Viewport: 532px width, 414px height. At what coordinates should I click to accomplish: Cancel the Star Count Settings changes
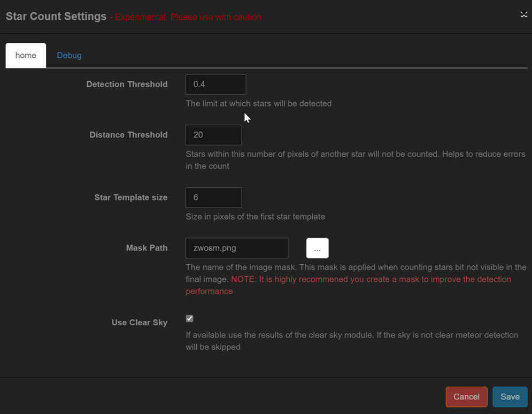pyautogui.click(x=466, y=397)
